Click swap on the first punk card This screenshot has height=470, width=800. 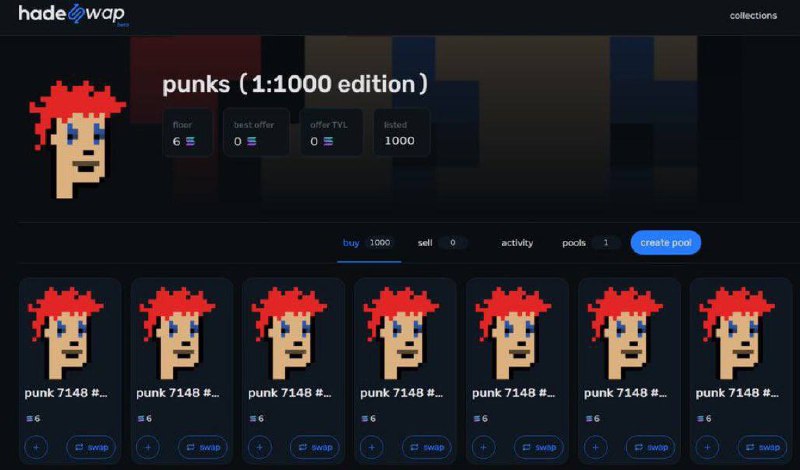91,448
